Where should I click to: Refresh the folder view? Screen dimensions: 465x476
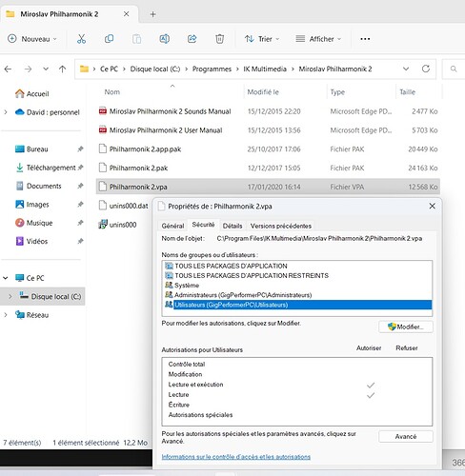[426, 69]
